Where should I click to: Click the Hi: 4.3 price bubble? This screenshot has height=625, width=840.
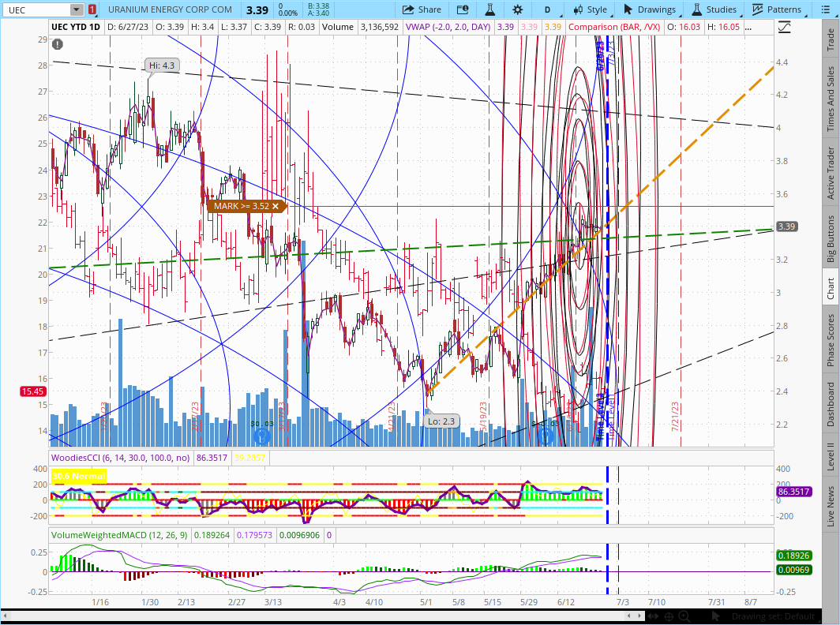click(162, 65)
